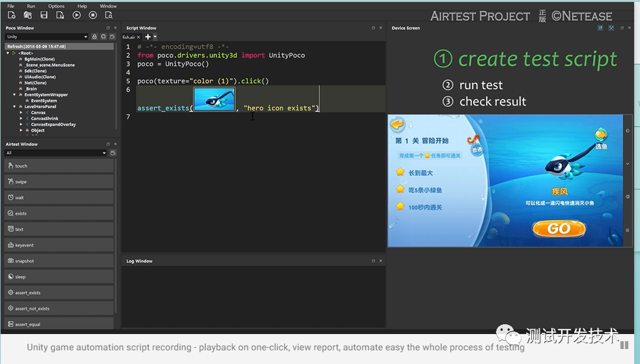Select UiAudio(Clone) in the Poco tree
The image size is (640, 364).
coord(40,77)
